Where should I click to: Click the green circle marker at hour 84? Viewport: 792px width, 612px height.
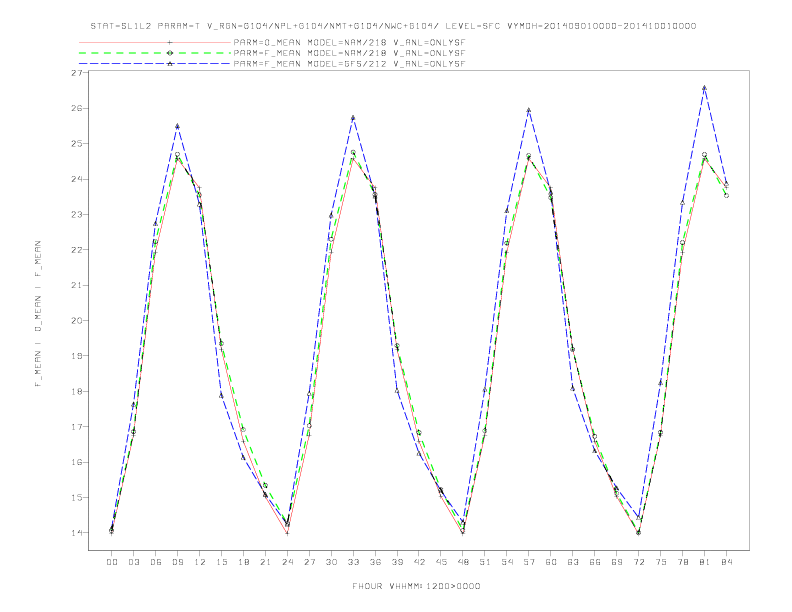[x=726, y=195]
